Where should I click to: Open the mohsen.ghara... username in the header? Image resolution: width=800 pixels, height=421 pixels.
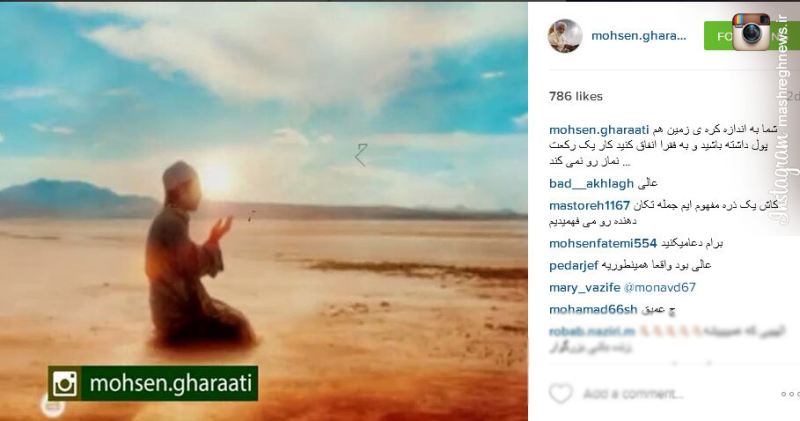[638, 36]
